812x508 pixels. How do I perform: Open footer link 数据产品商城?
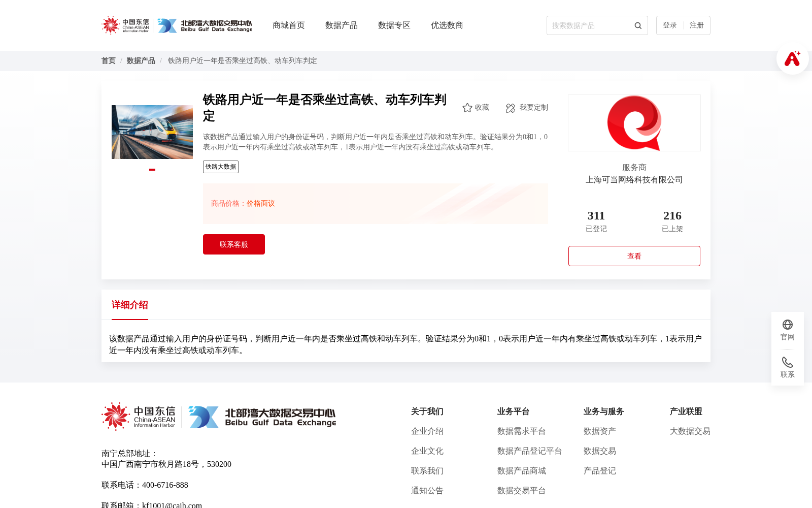522,471
